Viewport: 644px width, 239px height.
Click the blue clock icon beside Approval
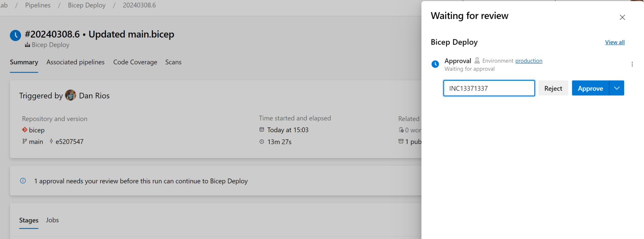tap(435, 64)
